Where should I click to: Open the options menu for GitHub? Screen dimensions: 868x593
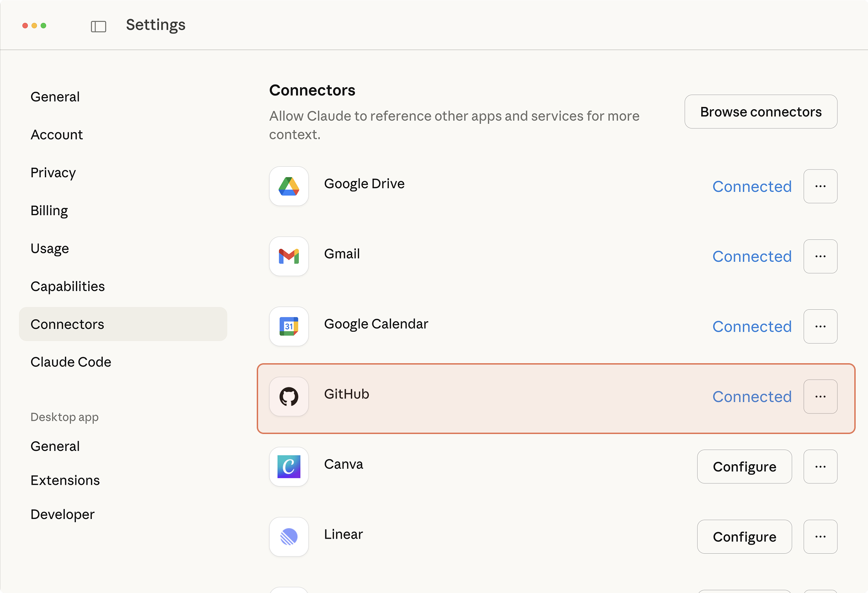820,396
